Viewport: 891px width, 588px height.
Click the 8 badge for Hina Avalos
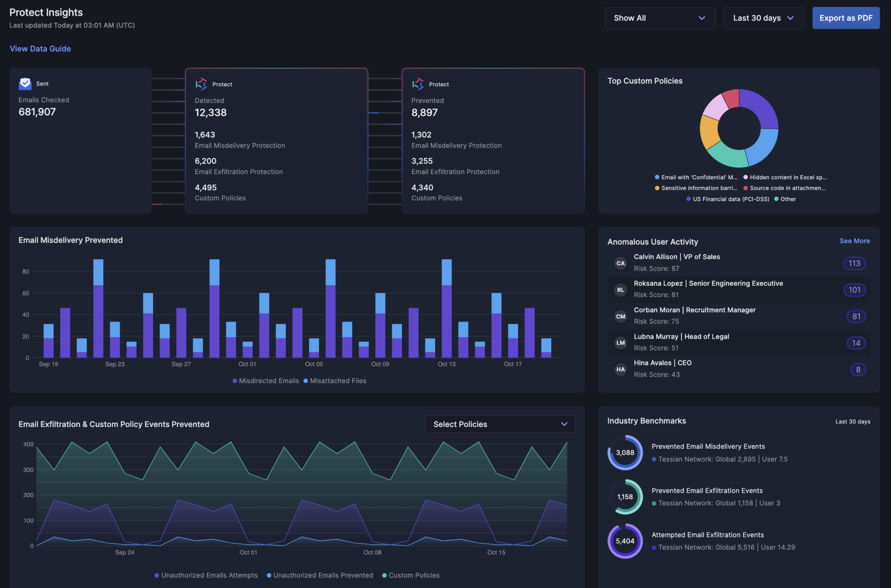tap(858, 370)
